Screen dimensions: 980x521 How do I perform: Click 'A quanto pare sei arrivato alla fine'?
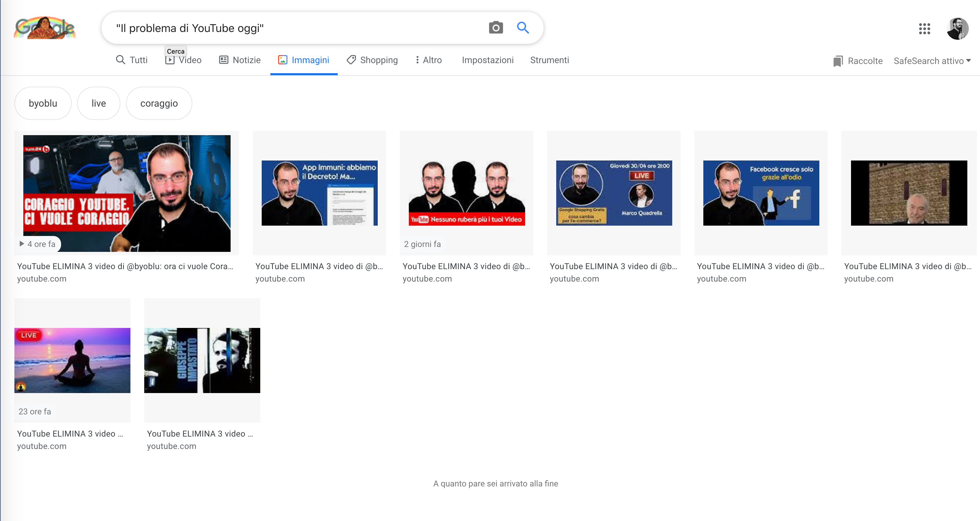495,484
